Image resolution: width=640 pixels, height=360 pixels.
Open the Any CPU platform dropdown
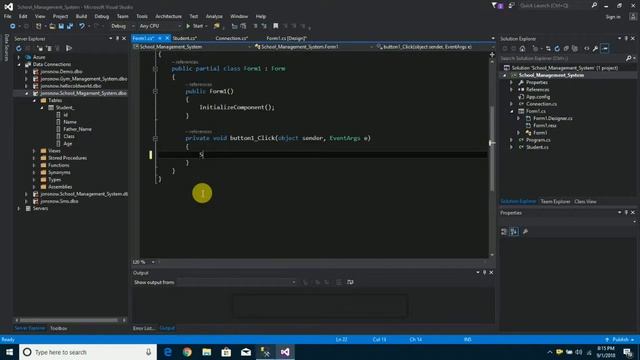point(160,26)
